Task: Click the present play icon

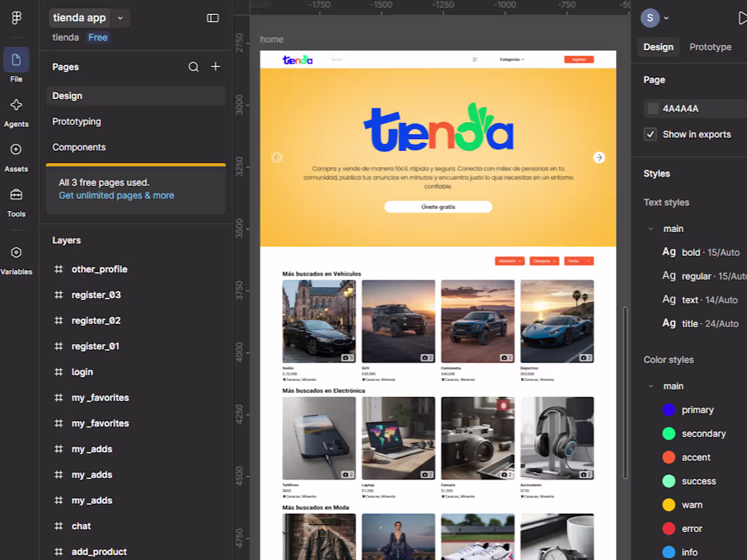Action: (742, 18)
